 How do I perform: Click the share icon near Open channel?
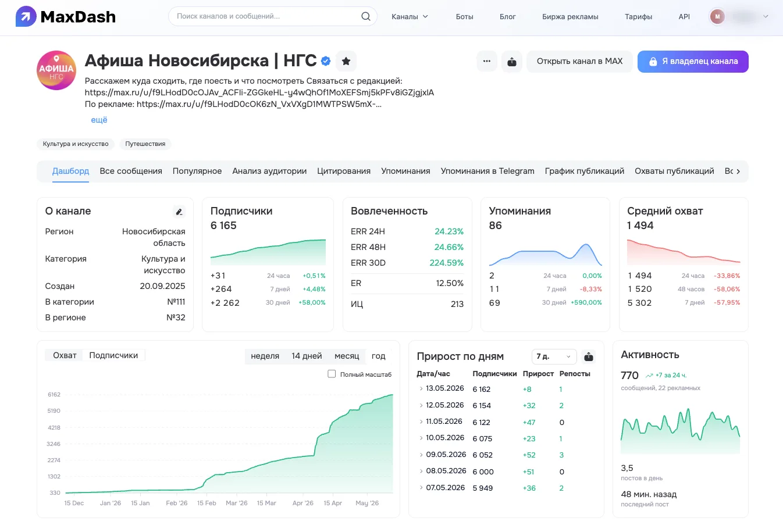tap(512, 61)
